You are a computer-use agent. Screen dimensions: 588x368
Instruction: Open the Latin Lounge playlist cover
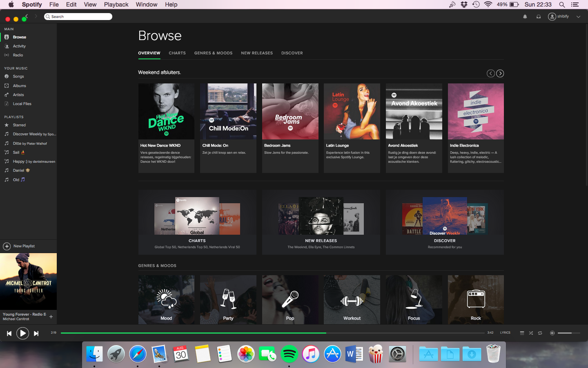pyautogui.click(x=352, y=112)
